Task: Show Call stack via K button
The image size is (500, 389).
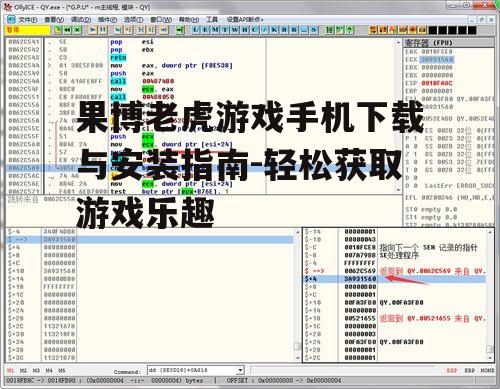Action: 274,30
